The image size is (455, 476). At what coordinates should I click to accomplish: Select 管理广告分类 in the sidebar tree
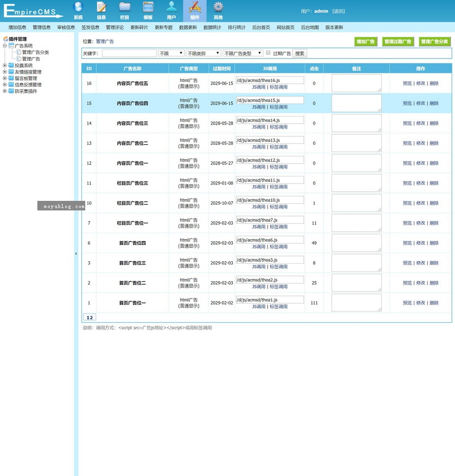pos(35,52)
